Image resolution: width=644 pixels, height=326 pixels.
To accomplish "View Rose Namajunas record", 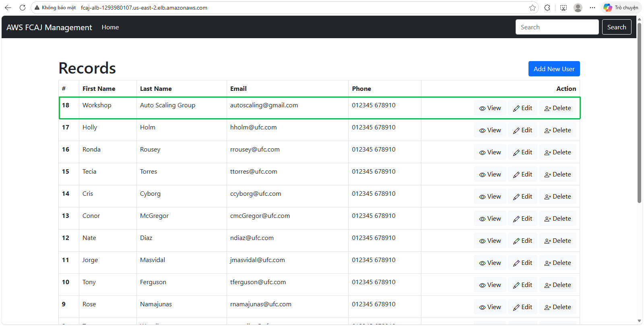I will pyautogui.click(x=490, y=307).
